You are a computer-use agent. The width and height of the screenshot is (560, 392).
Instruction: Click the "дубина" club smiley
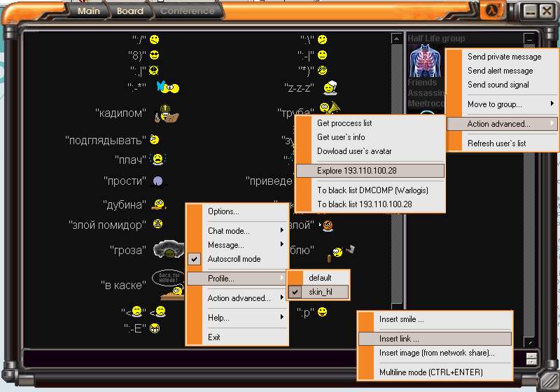[x=160, y=204]
